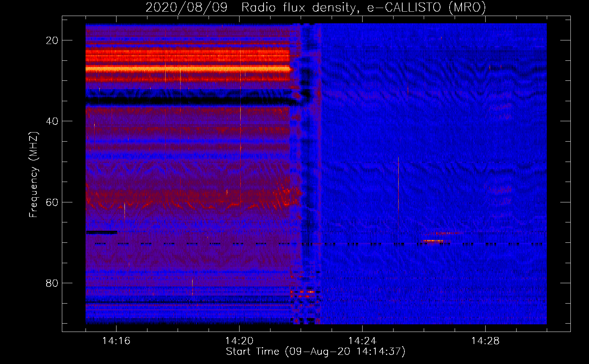Click the 'Frequency (MHZ)' axis label

pyautogui.click(x=33, y=175)
